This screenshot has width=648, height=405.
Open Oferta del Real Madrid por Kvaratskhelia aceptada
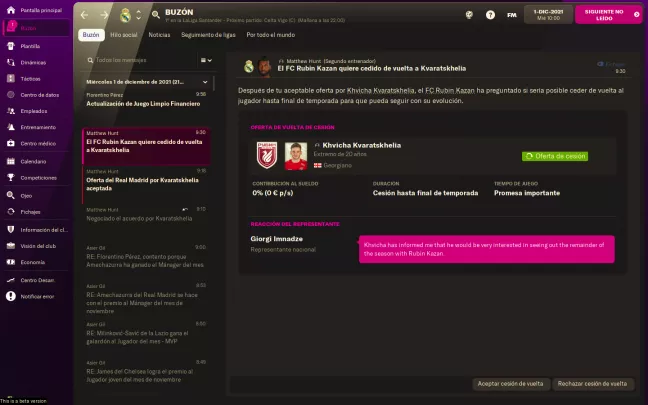click(x=146, y=184)
